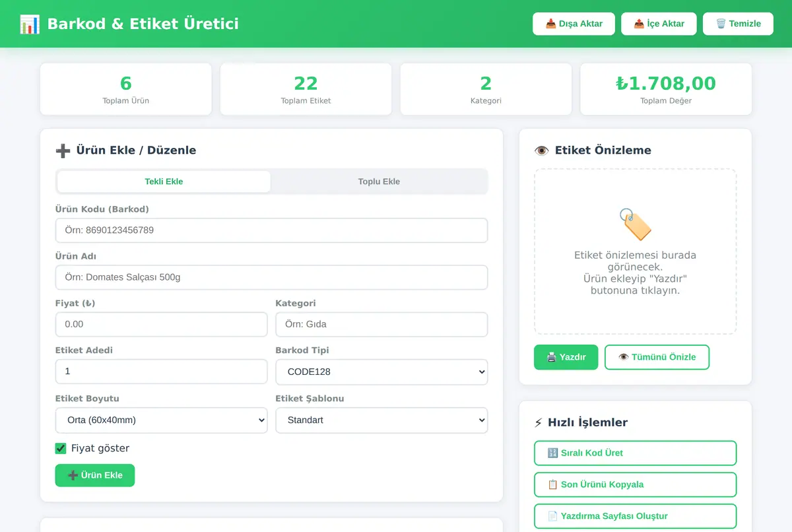Viewport: 792px width, 532px height.
Task: Click the Toplam Ürün count 6
Action: [x=126, y=83]
